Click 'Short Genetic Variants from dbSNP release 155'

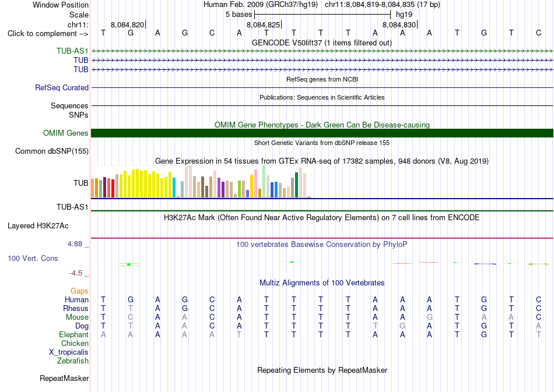tap(322, 143)
